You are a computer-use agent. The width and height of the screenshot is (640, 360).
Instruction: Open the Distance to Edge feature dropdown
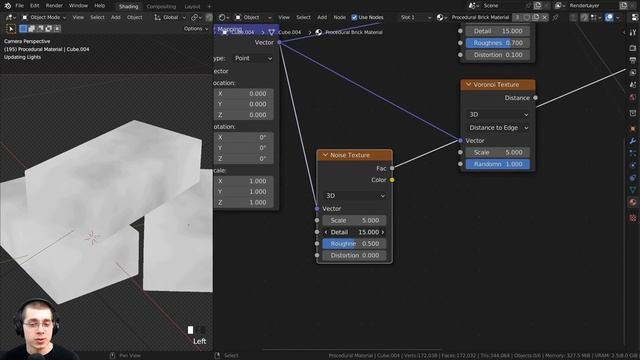click(x=498, y=128)
